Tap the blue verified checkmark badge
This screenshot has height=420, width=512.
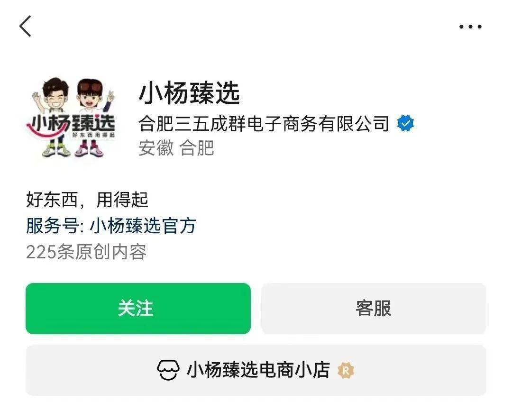tap(405, 123)
